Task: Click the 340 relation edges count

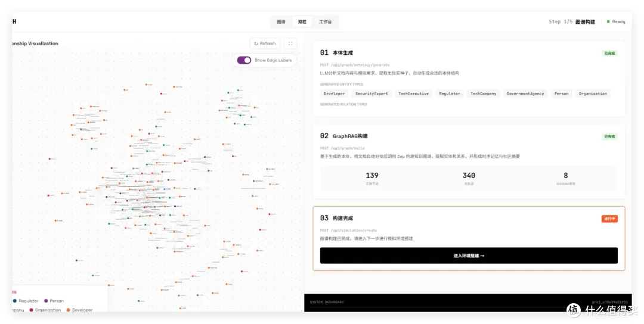Action: pyautogui.click(x=469, y=176)
